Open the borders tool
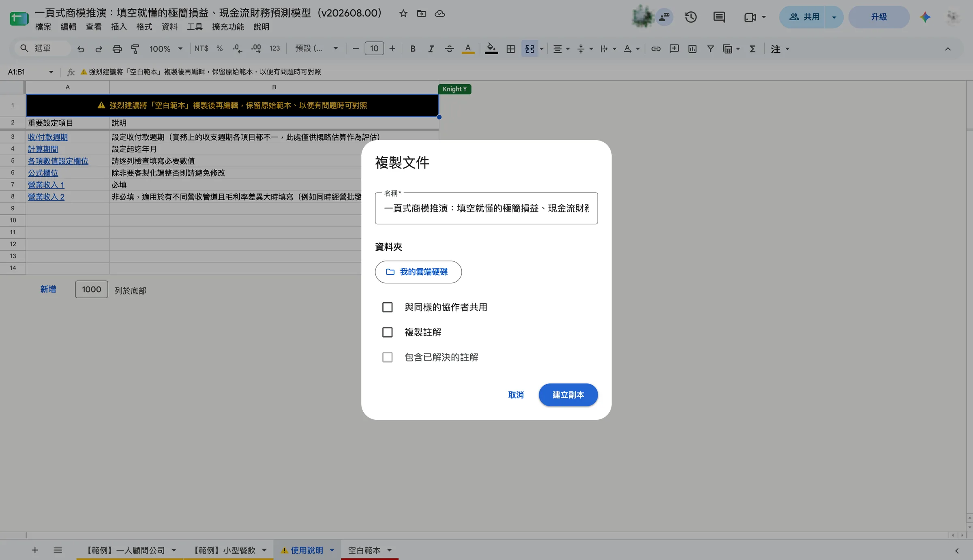 click(511, 49)
